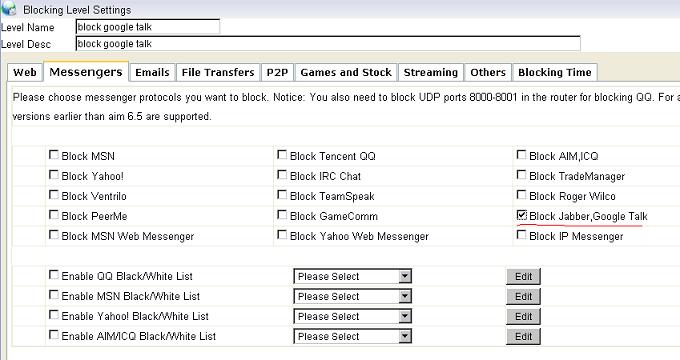Enable QQ Black/White List checkbox
This screenshot has width=680, height=360.
54,275
